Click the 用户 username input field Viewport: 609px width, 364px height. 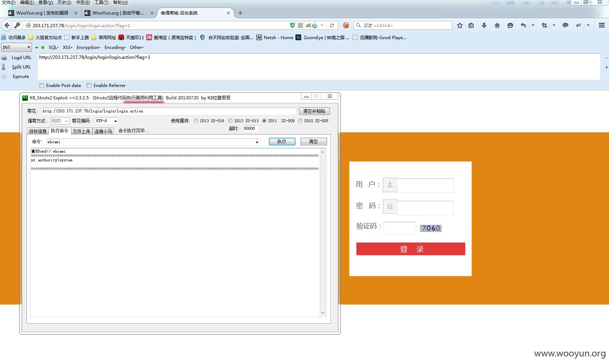(x=425, y=185)
